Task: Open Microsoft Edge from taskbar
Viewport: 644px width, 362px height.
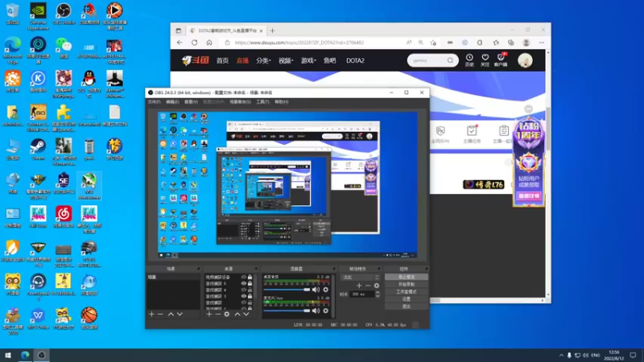Action: (25, 356)
